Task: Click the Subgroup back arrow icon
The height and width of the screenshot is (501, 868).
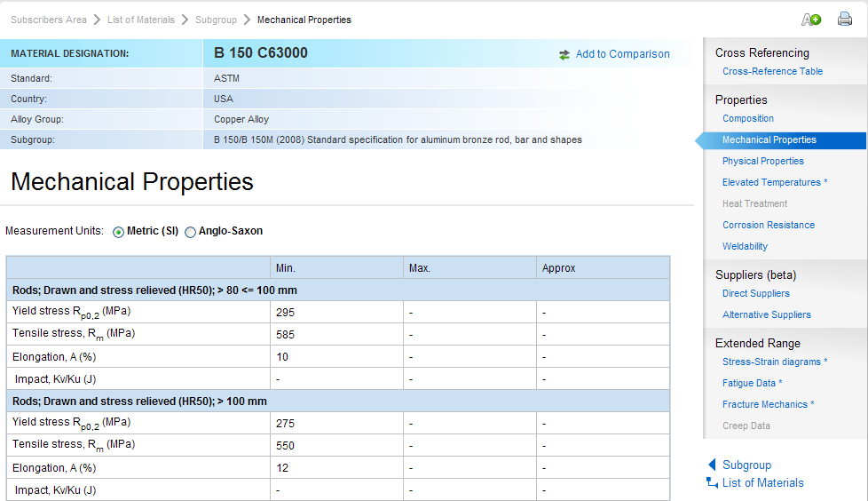Action: pyautogui.click(x=712, y=465)
